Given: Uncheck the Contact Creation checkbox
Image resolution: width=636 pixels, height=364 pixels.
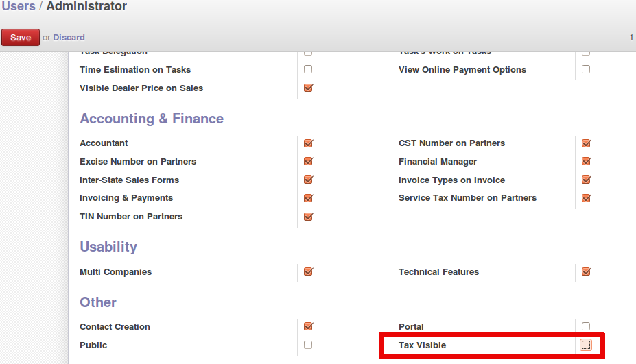Looking at the screenshot, I should (x=308, y=327).
